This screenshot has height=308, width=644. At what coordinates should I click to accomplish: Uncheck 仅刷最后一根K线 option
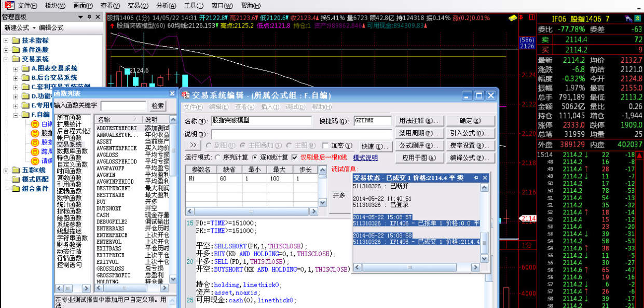point(294,158)
